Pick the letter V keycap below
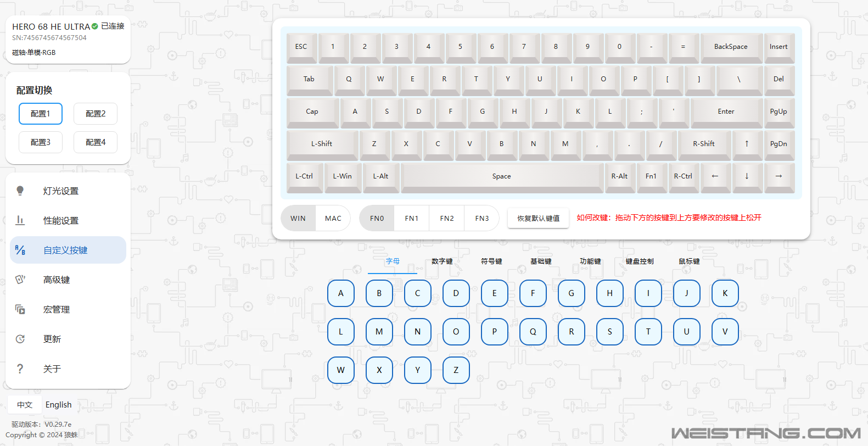 coord(725,332)
